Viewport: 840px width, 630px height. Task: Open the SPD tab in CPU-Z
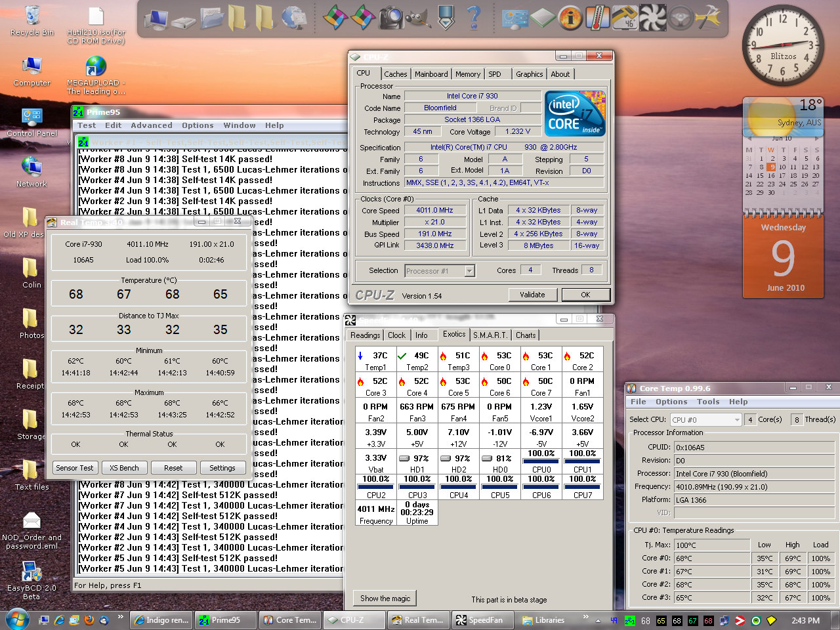495,74
